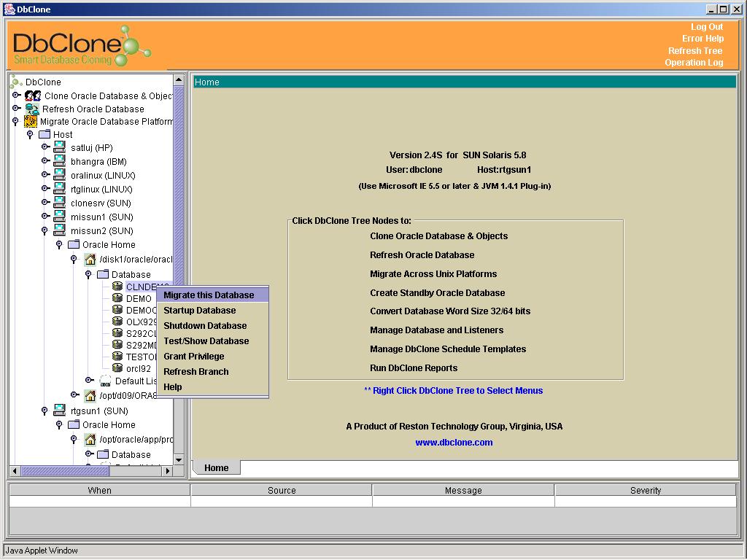This screenshot has width=747, height=560.
Task: Expand the Default Listener node
Action: tap(89, 379)
